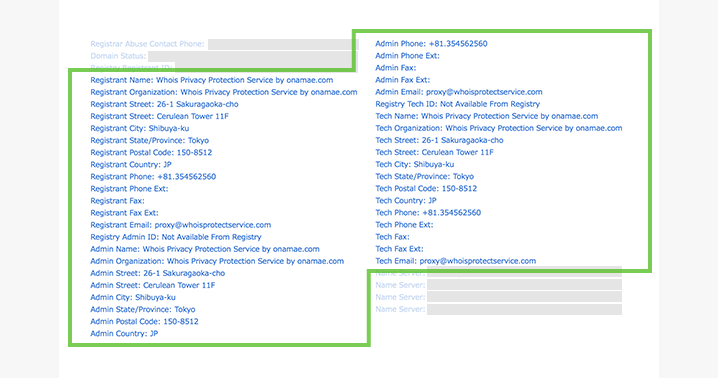Click the Admin Name line
718x378 pixels.
[x=205, y=249]
